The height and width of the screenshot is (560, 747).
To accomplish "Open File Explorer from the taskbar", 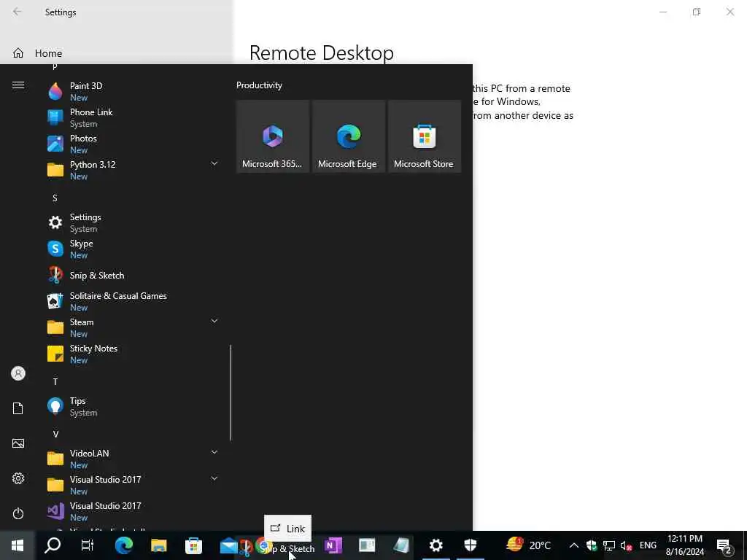I will (158, 545).
